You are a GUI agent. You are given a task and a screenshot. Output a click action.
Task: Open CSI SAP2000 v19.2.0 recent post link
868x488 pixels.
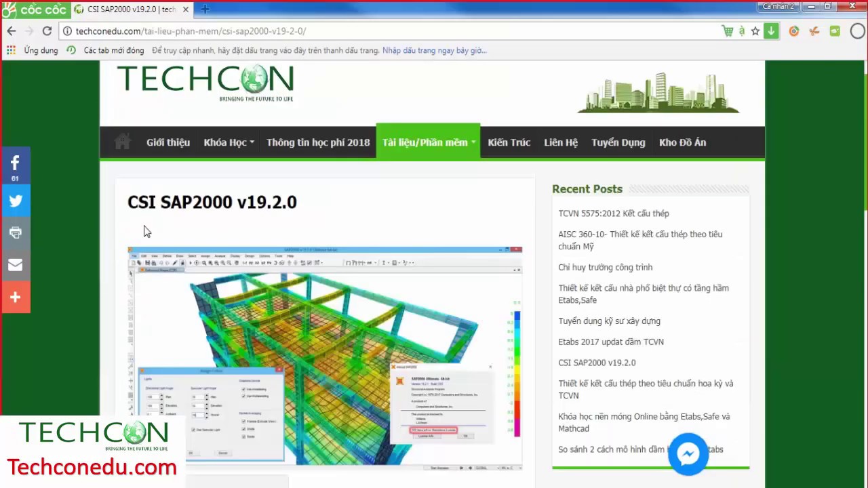(597, 363)
